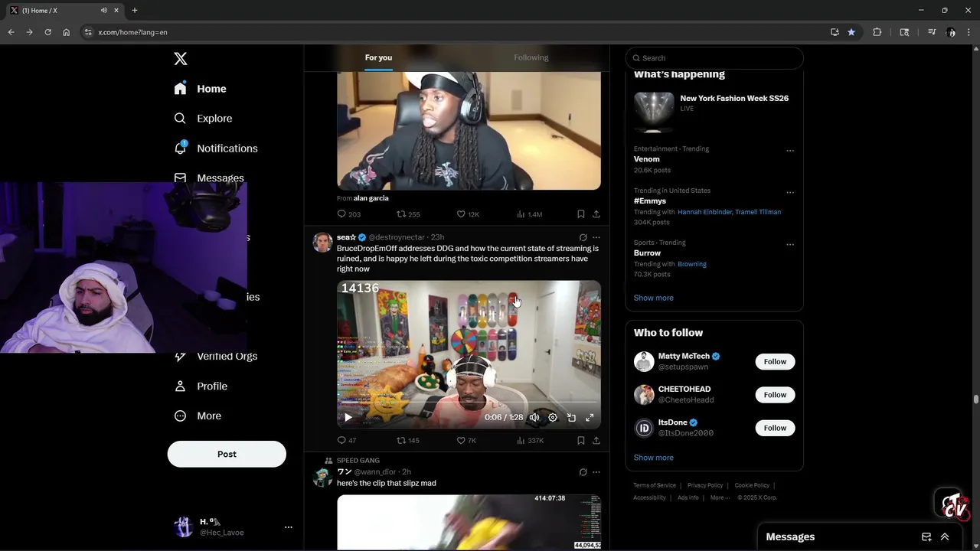Open more options for #Emmys trend

coord(790,193)
